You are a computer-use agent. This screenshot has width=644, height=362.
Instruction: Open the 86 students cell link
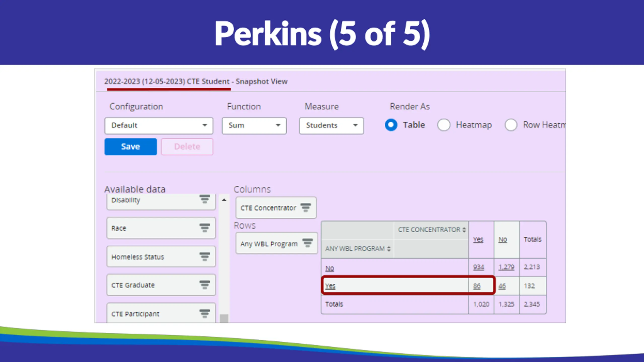pyautogui.click(x=477, y=286)
